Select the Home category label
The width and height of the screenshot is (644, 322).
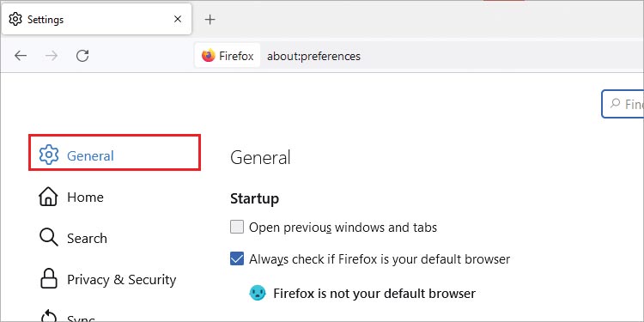tap(85, 197)
